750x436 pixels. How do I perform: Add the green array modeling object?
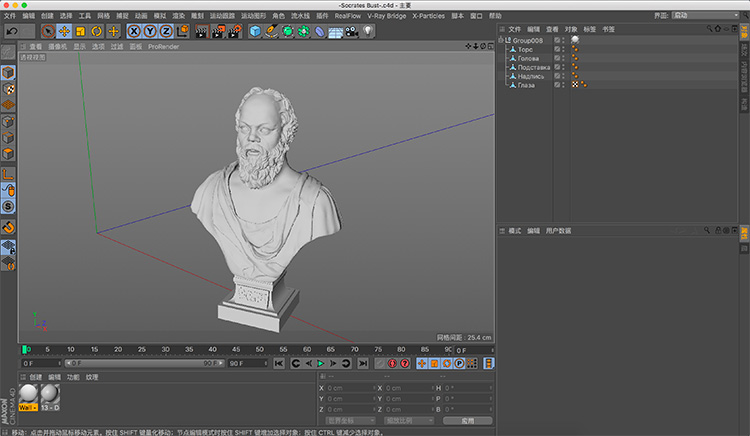(303, 32)
